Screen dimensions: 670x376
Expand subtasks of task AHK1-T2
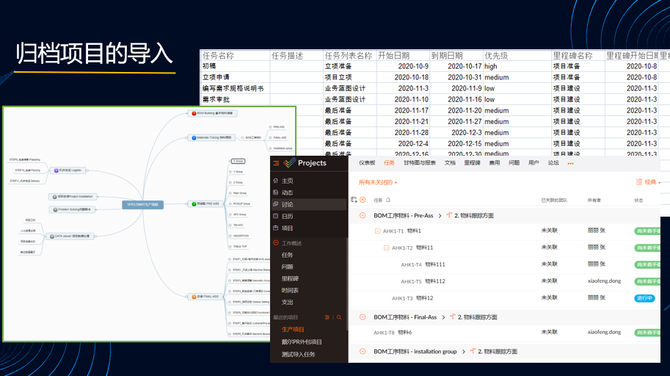pyautogui.click(x=386, y=248)
